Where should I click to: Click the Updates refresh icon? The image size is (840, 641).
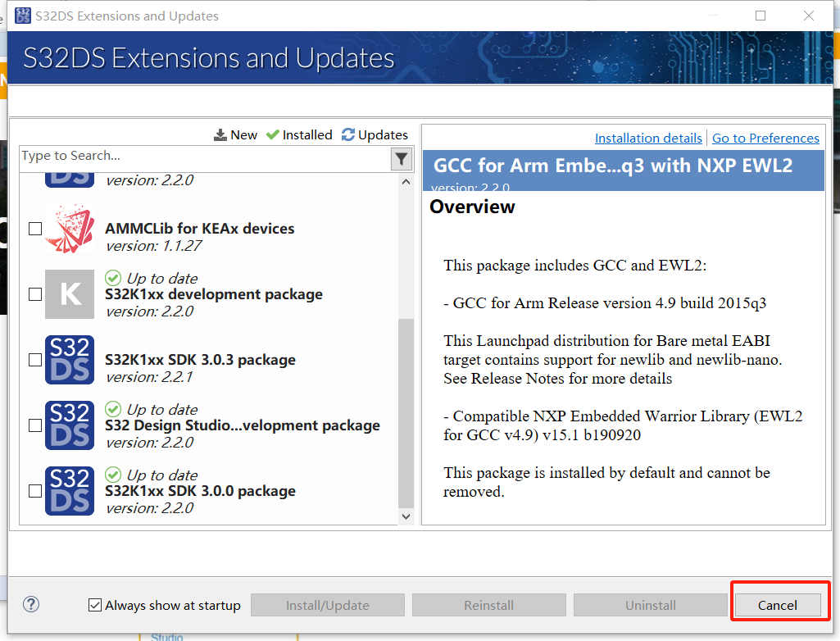[x=348, y=134]
